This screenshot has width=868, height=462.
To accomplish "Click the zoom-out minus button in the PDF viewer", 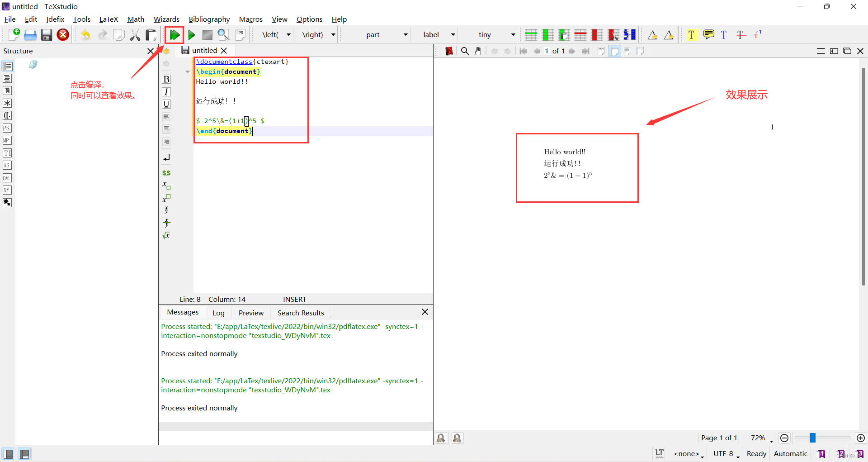I will pyautogui.click(x=784, y=438).
